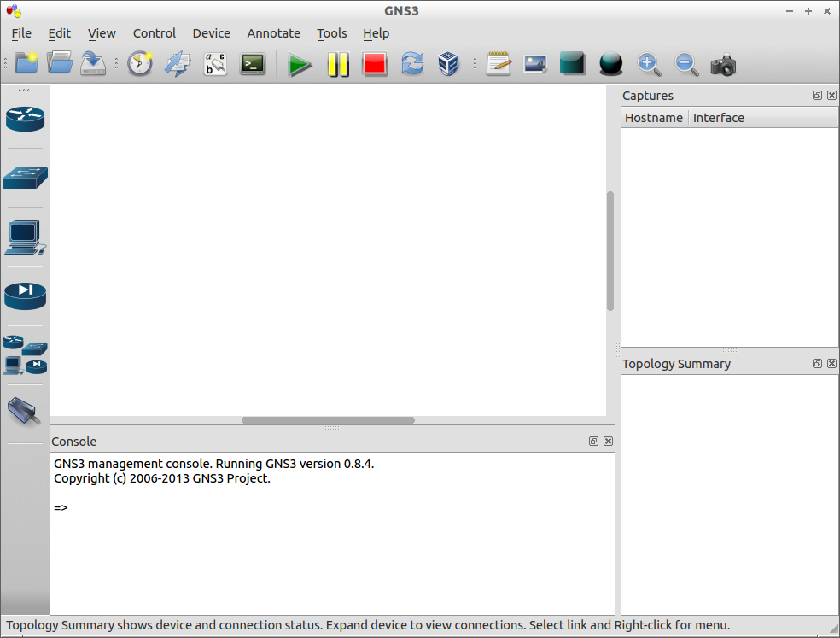This screenshot has width=840, height=638.
Task: Float the Captures panel
Action: 817,96
